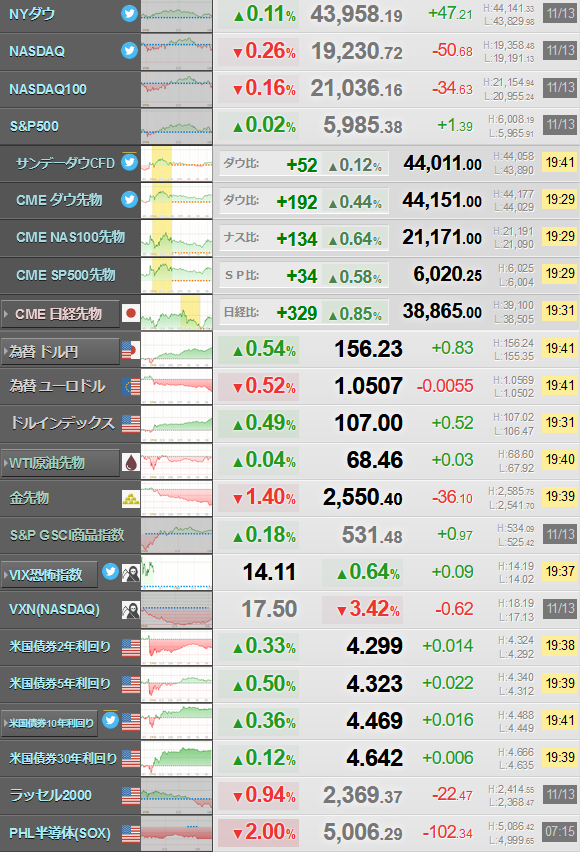
Task: Open the Twitter icon beside NYダウ
Action: point(129,14)
